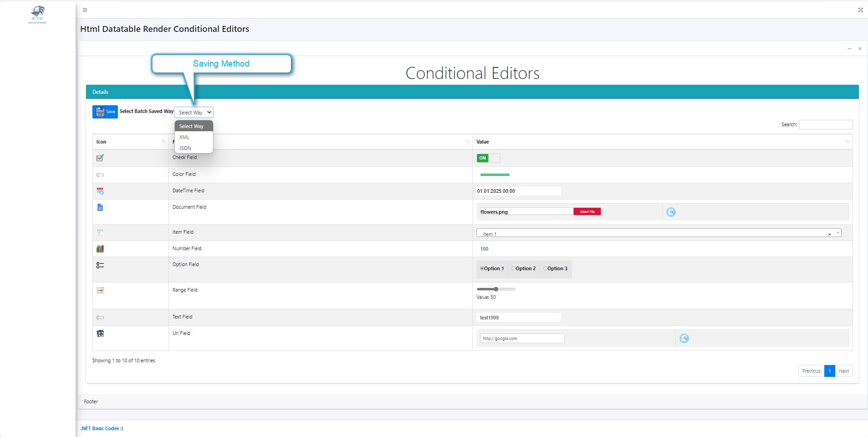Image resolution: width=868 pixels, height=437 pixels.
Task: Toggle fullscreen mode icon
Action: 860,10
